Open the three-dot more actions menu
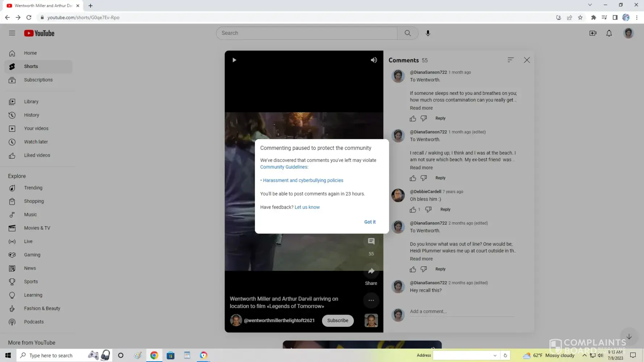The image size is (644, 362). click(371, 300)
